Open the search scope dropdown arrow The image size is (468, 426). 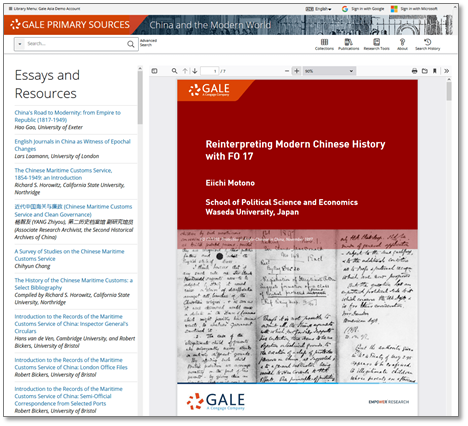(x=20, y=44)
